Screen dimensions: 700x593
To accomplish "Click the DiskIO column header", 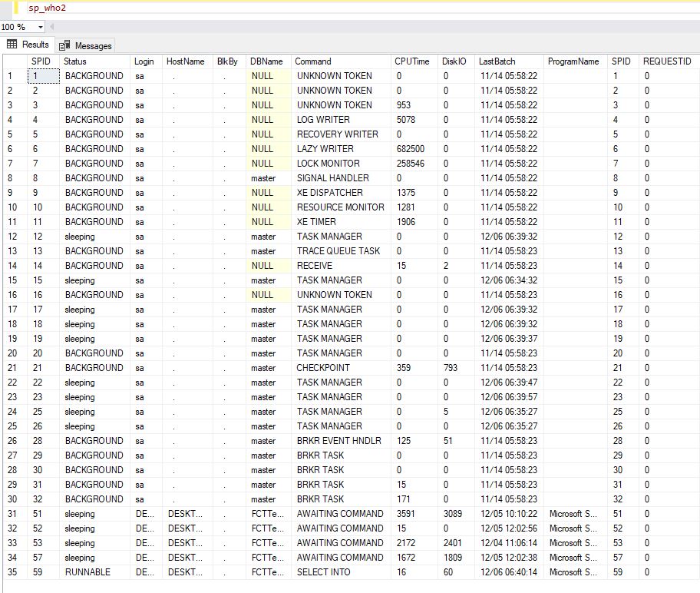I will [x=454, y=61].
